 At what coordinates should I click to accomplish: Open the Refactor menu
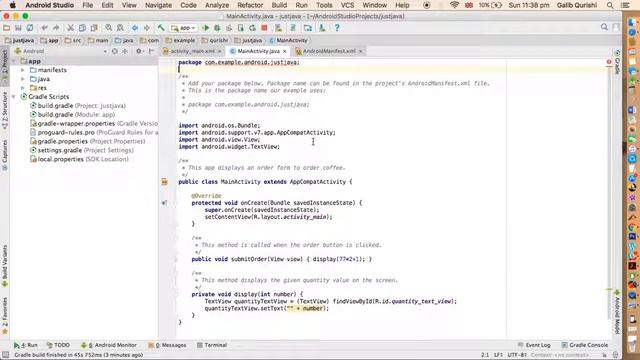250,5
